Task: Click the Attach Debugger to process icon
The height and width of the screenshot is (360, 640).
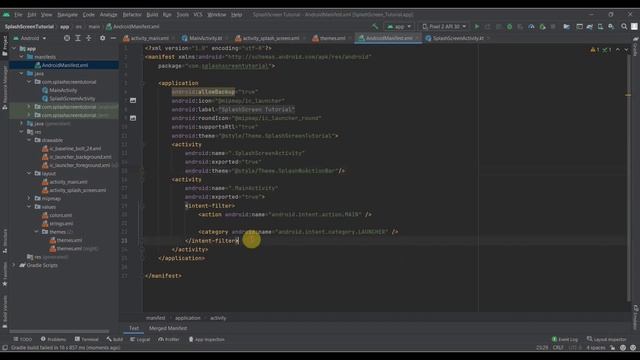Action: pyautogui.click(x=542, y=27)
